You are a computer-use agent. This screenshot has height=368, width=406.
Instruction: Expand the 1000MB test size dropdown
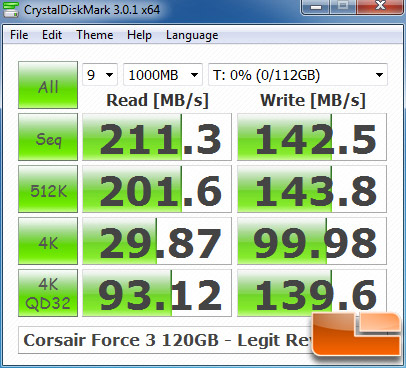(x=163, y=75)
